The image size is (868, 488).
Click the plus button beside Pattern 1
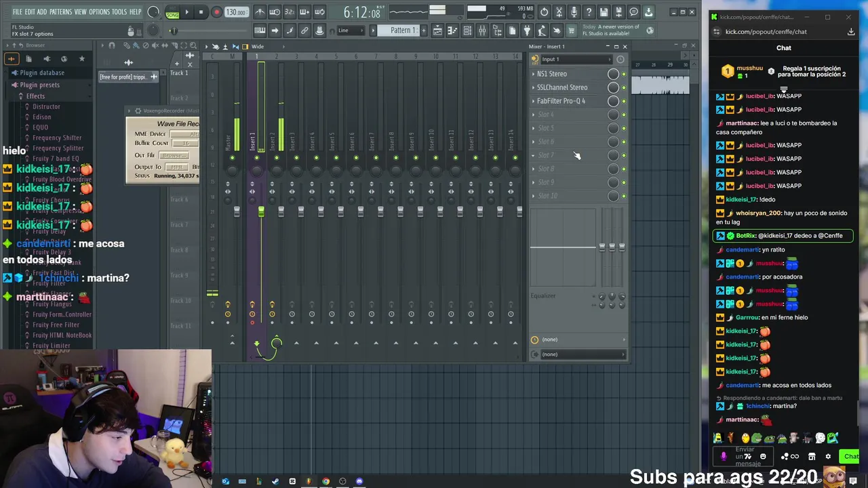(423, 30)
